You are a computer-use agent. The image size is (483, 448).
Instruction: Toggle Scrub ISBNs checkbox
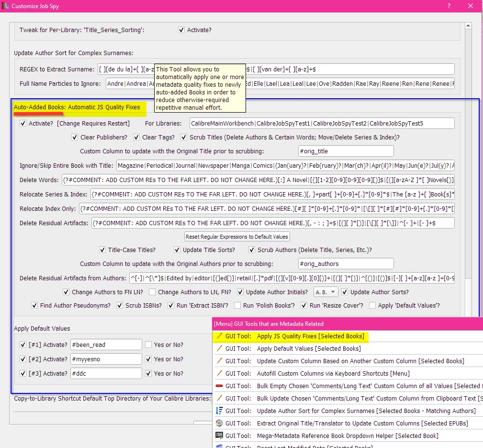coord(120,305)
